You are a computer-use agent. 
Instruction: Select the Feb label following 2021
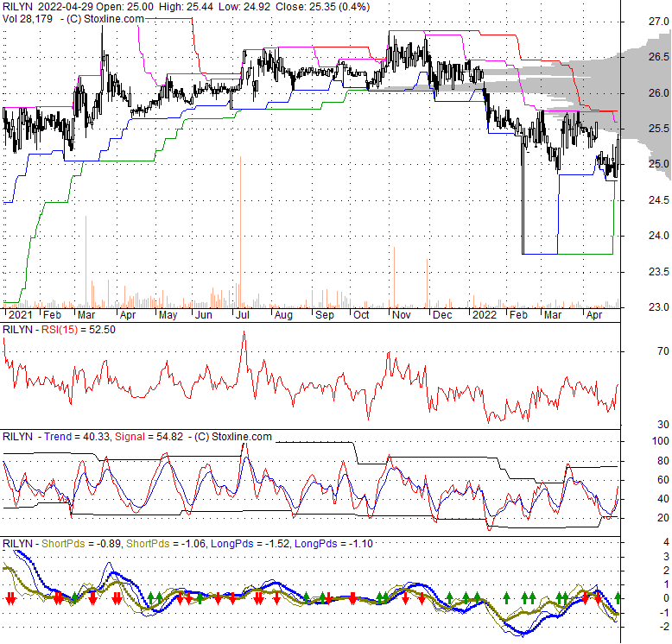tap(53, 315)
